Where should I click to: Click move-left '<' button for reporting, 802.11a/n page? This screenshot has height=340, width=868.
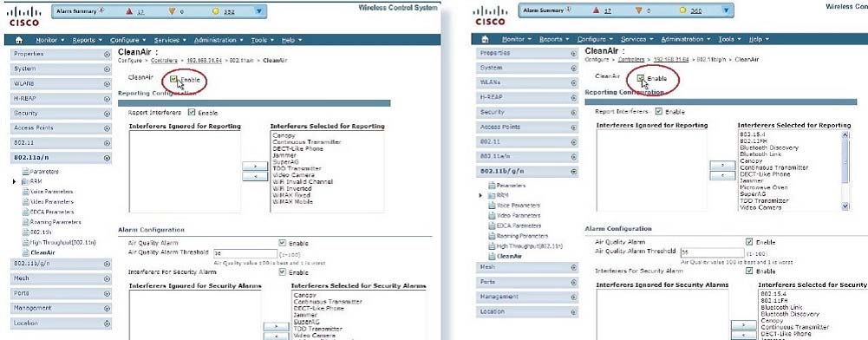255,177
